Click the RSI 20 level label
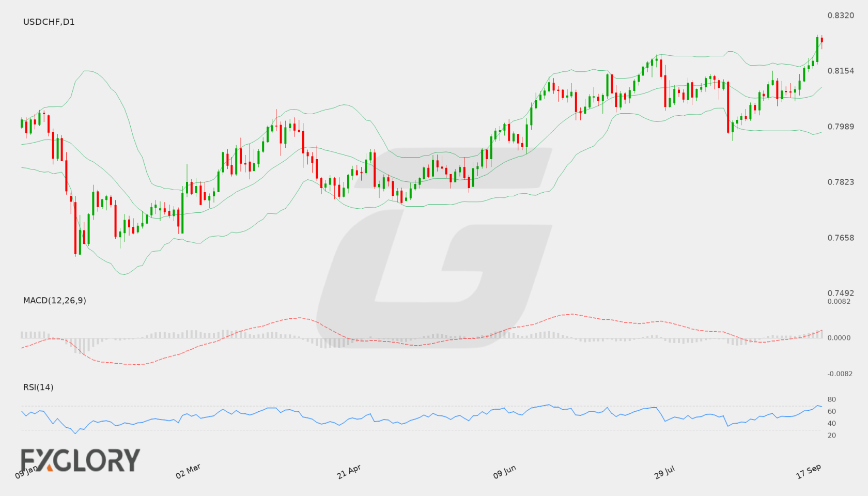Viewport: 868px width, 496px height. tap(831, 435)
